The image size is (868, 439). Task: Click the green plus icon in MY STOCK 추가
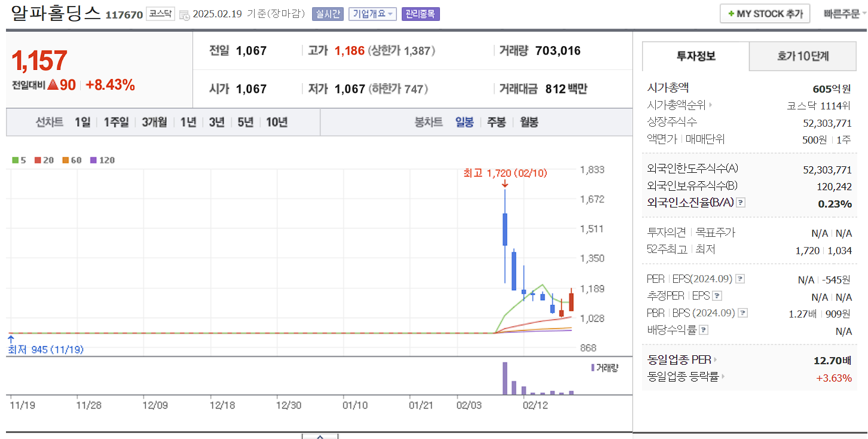click(732, 13)
